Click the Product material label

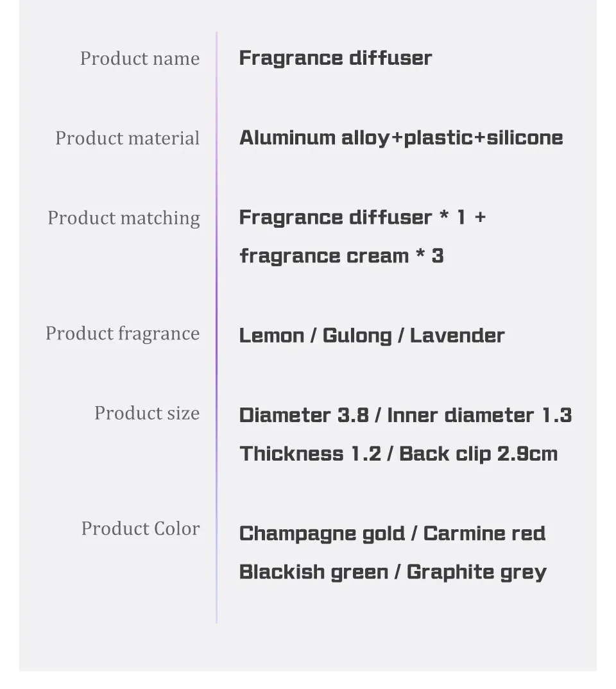pos(128,139)
